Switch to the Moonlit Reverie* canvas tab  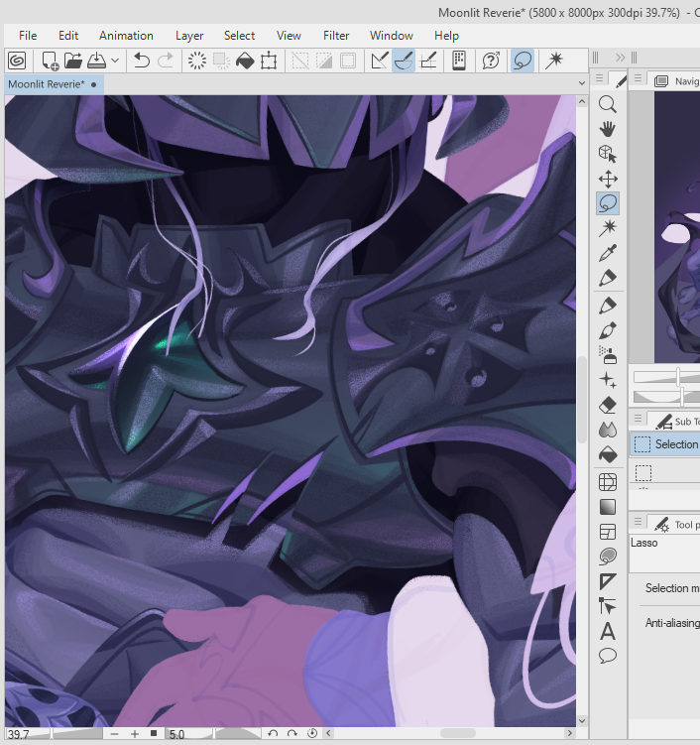coord(54,84)
